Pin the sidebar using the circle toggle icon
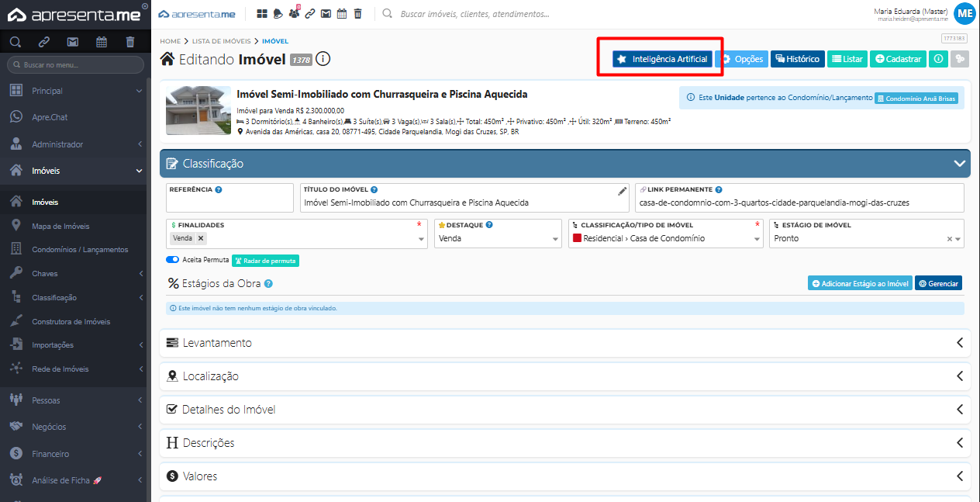The image size is (980, 502). [x=145, y=6]
